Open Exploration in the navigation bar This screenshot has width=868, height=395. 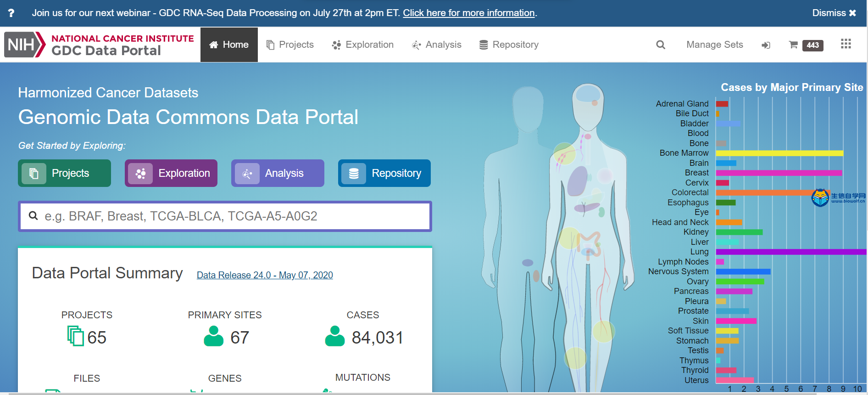[362, 45]
